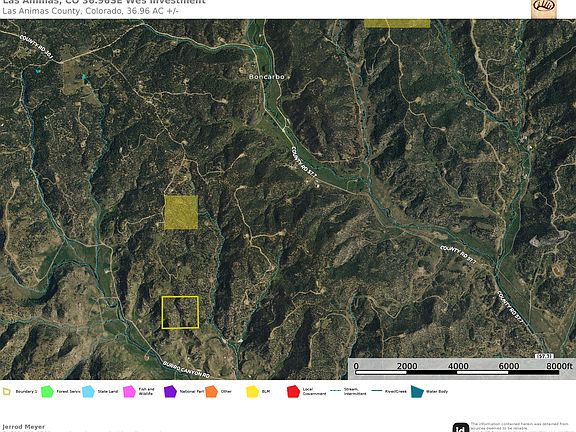Click the red Local Government legend swatch
576x432 pixels.
click(x=293, y=392)
